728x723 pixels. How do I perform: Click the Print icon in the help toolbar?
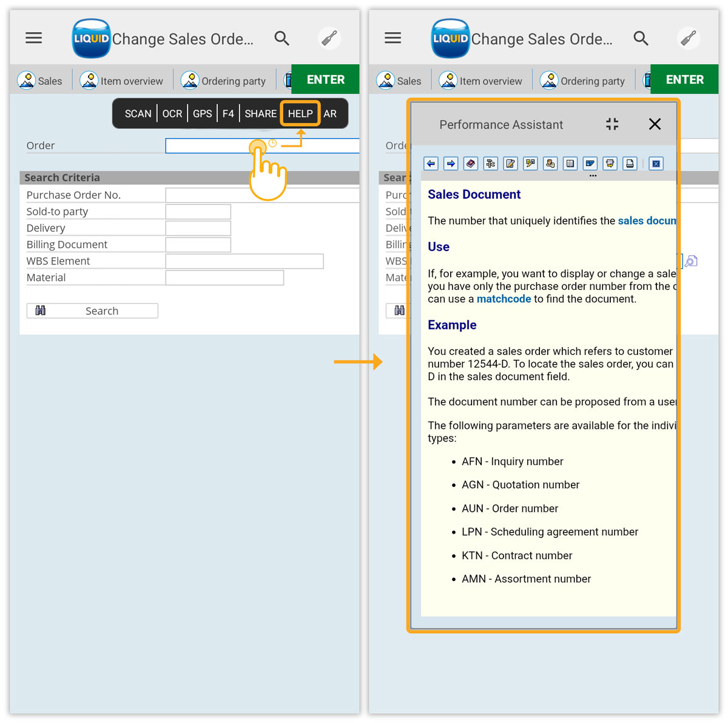point(630,163)
